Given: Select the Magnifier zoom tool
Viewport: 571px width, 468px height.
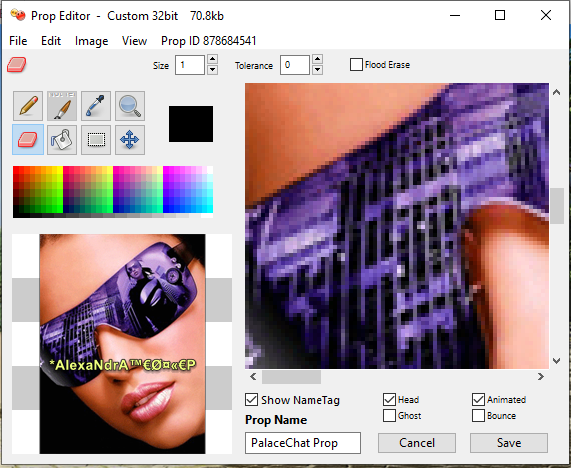Looking at the screenshot, I should tap(130, 106).
